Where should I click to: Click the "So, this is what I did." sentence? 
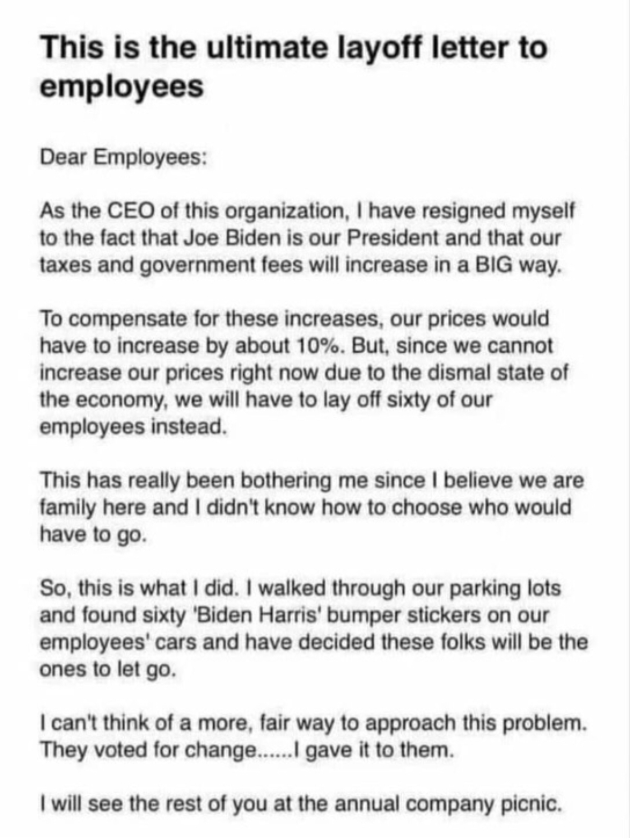139,588
